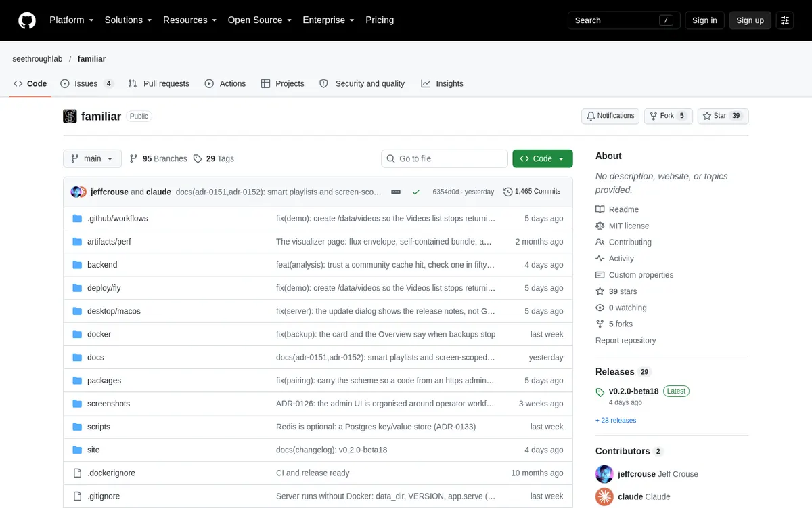Image resolution: width=812 pixels, height=508 pixels.
Task: Expand commit message with ellipsis button
Action: 396,192
